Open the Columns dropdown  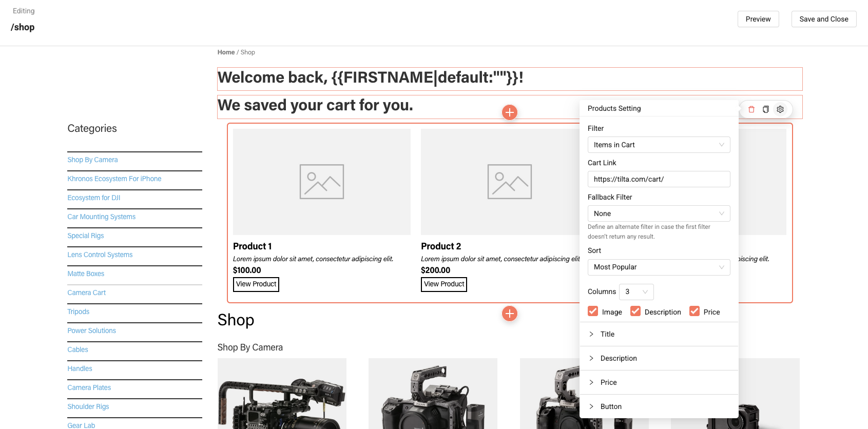[x=636, y=291]
